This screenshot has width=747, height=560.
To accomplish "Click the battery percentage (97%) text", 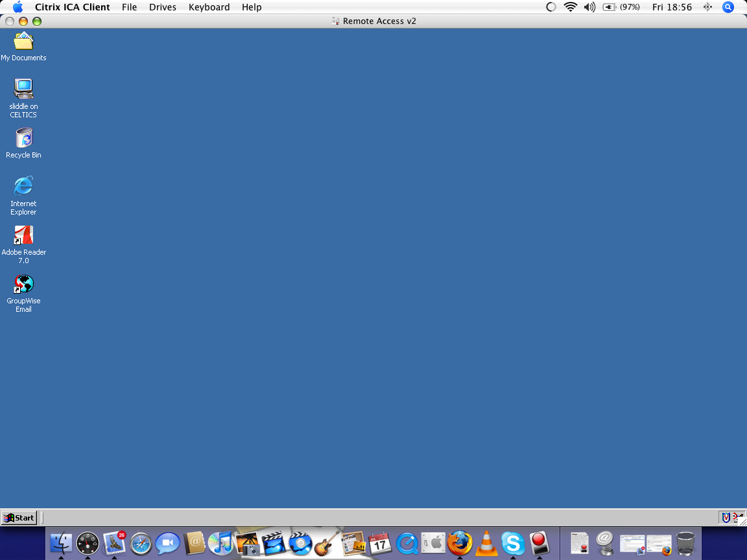I will 630,7.
